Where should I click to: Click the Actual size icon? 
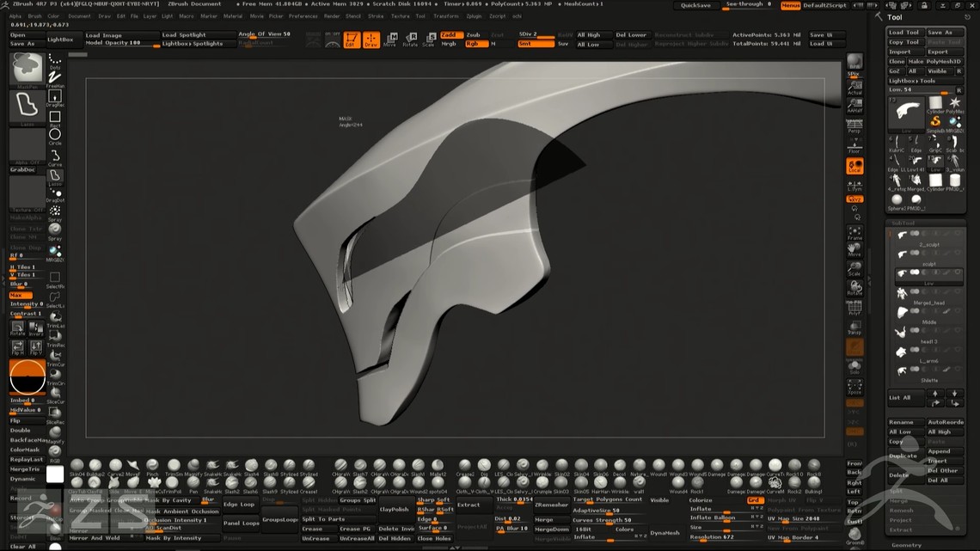pos(854,87)
